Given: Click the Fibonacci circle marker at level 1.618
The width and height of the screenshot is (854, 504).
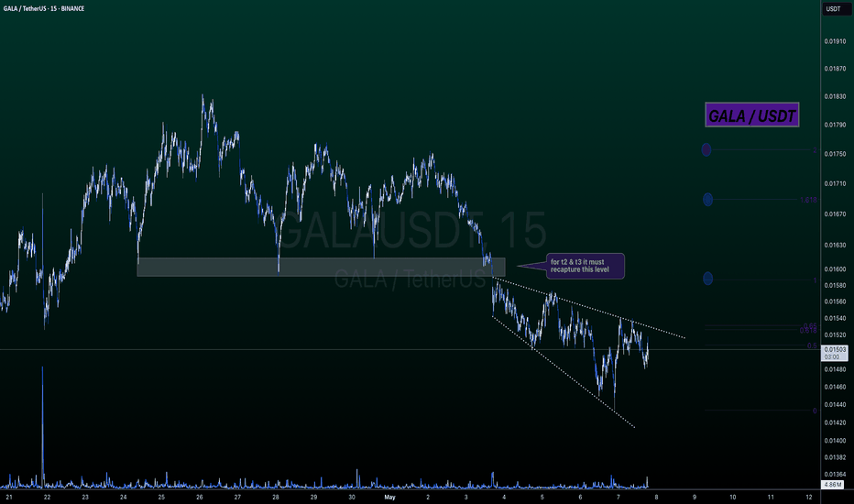Looking at the screenshot, I should point(707,200).
